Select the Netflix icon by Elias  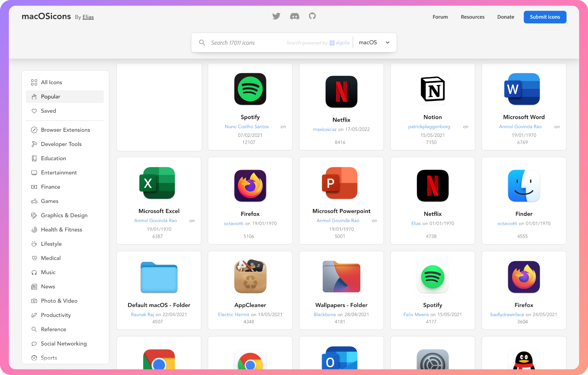tap(433, 186)
